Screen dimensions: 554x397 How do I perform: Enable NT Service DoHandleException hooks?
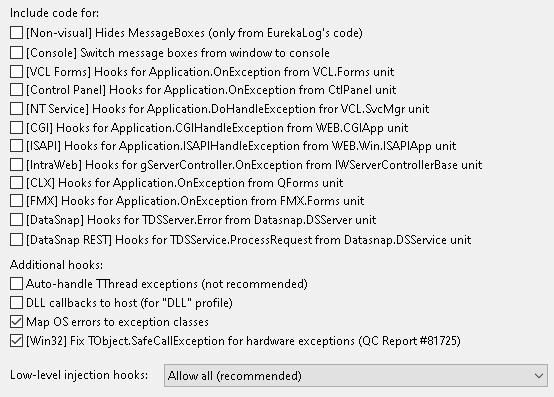pos(16,109)
